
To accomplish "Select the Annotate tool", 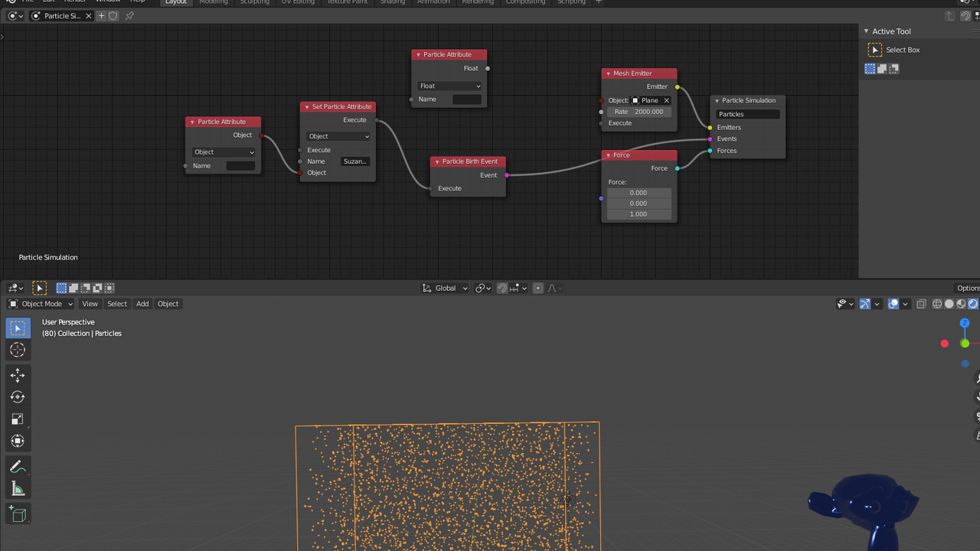I will tap(18, 466).
